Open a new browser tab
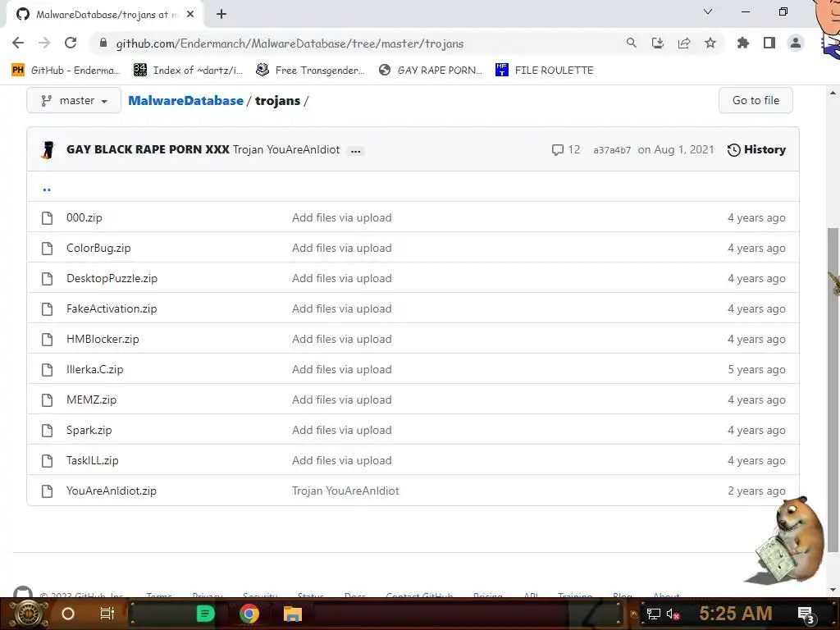This screenshot has height=630, width=840. 221,14
